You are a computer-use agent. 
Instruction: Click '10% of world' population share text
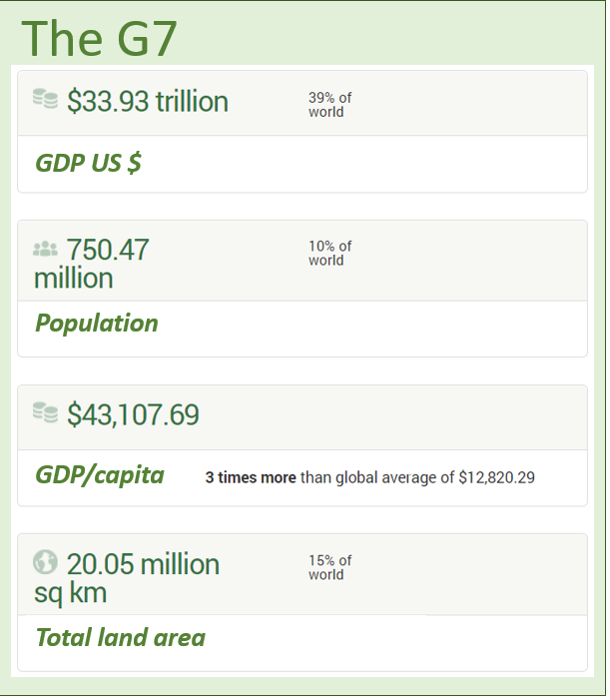point(329,254)
